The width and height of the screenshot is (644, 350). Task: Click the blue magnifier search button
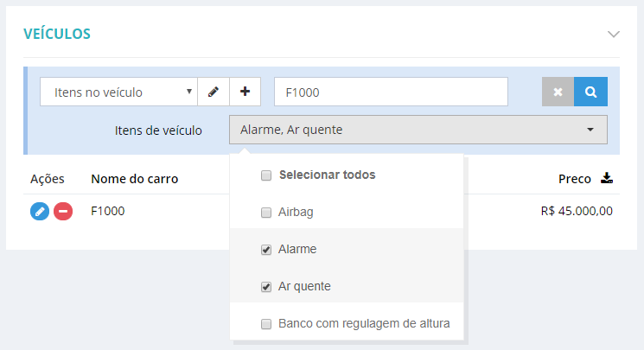pyautogui.click(x=590, y=92)
